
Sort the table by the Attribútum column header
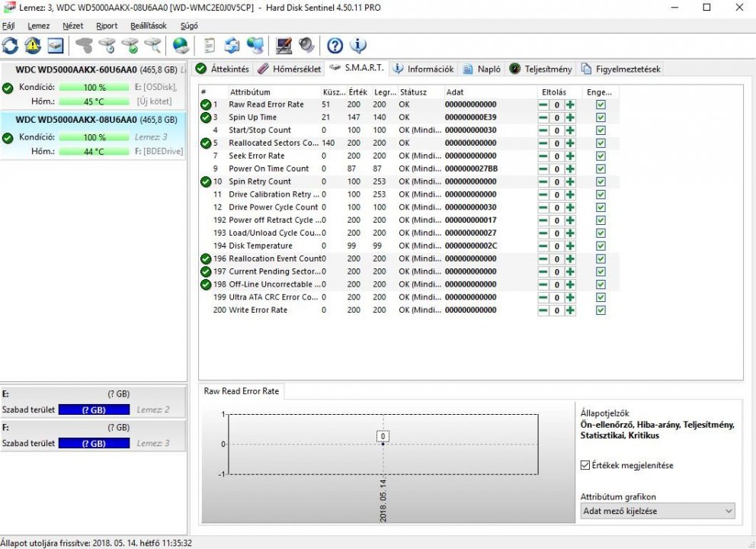pos(274,92)
